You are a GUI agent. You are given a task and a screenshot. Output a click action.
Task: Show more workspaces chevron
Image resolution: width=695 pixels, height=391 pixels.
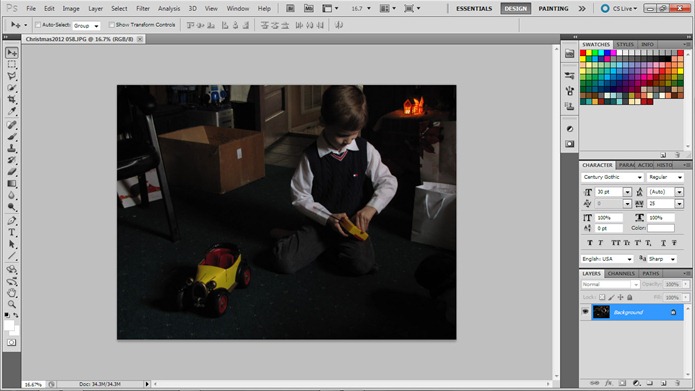click(x=582, y=8)
